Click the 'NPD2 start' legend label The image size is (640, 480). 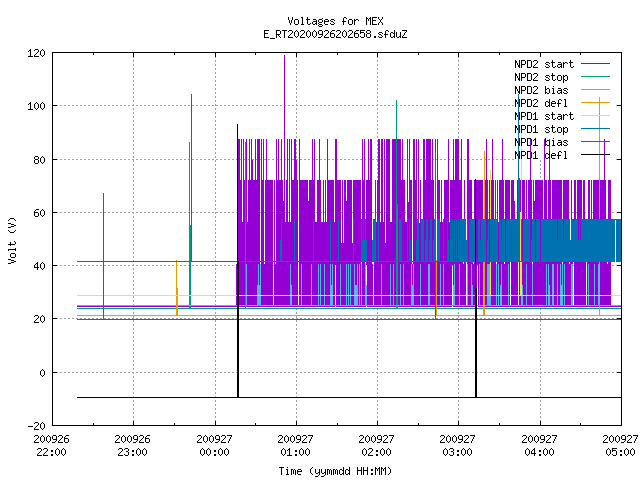544,64
